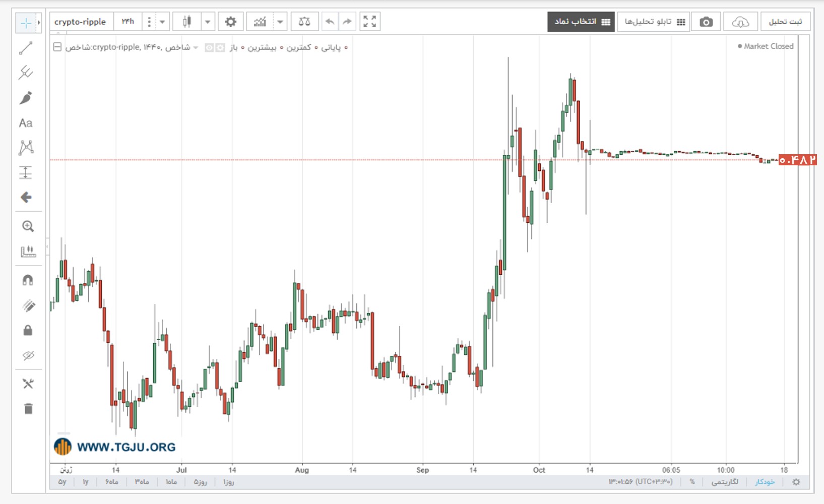Click the left arrow marker tool
The width and height of the screenshot is (824, 504).
click(26, 197)
